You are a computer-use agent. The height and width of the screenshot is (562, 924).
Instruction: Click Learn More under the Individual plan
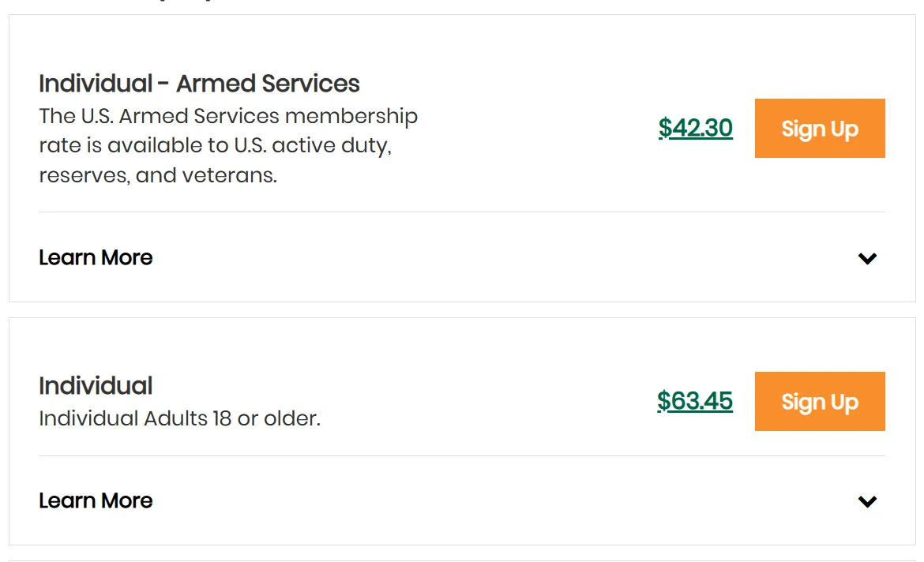pyautogui.click(x=96, y=501)
